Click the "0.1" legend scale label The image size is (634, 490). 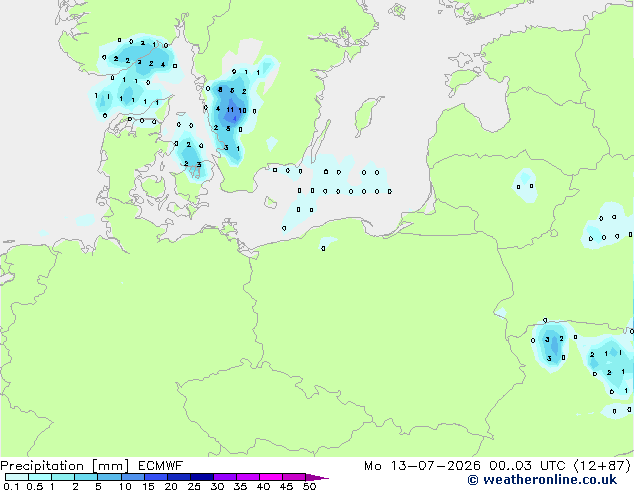tap(11, 486)
